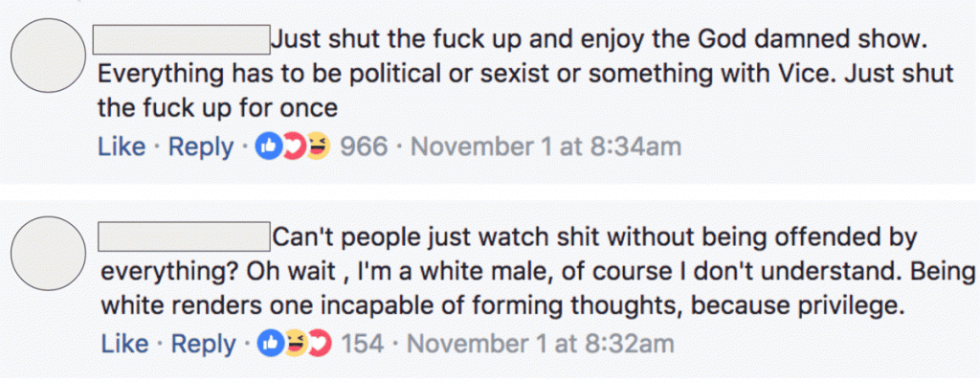980x382 pixels.
Task: Click the redacted name of the first commenter
Action: tap(181, 39)
